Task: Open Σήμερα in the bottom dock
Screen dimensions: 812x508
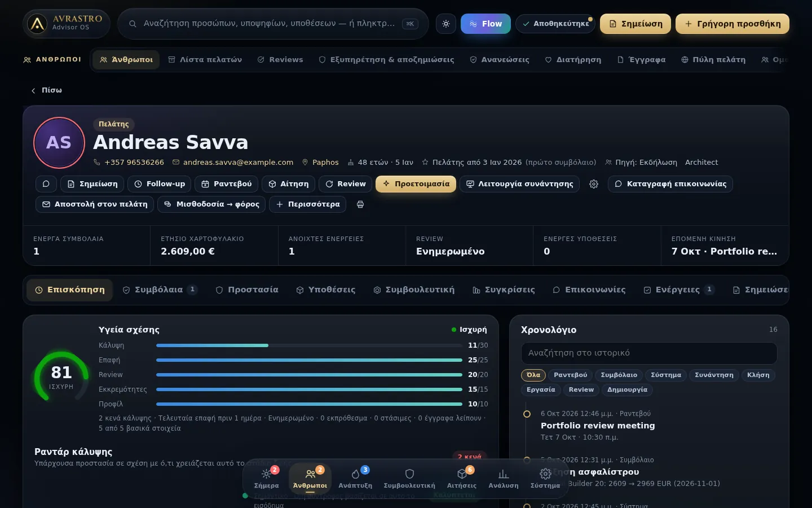Action: (x=267, y=478)
